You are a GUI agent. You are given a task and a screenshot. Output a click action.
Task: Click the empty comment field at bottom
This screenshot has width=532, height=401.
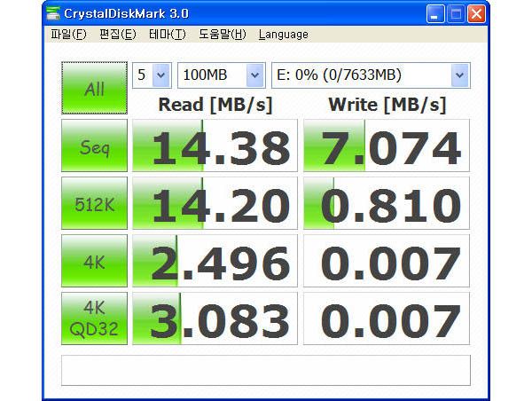click(266, 370)
